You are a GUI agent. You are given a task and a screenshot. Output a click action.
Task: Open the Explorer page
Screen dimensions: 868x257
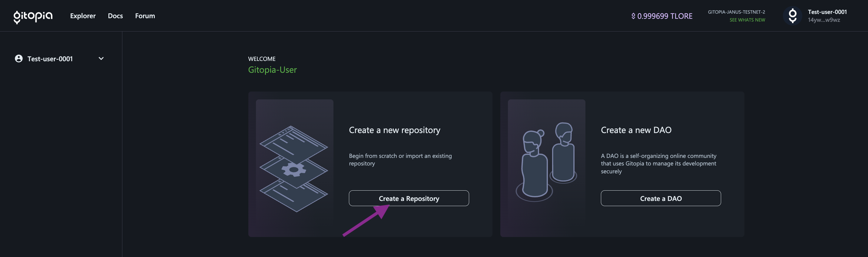[83, 16]
